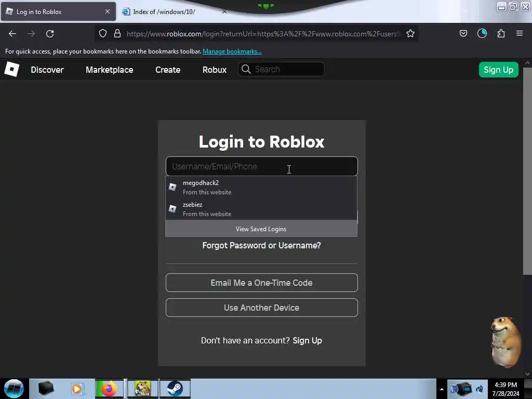Open the Firefox account circle icon
This screenshot has height=399, width=532.
click(x=482, y=34)
